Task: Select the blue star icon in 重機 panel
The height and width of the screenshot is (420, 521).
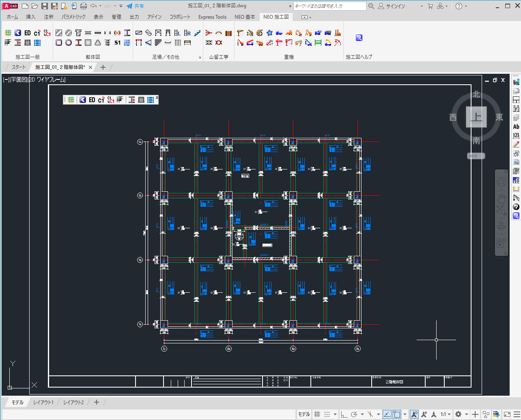Action: (x=269, y=33)
